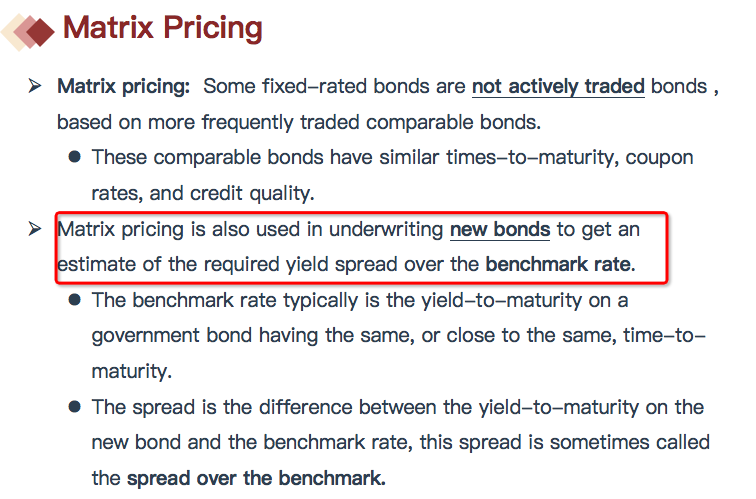Click the round bullet before "These comparable bonds"
The width and height of the screenshot is (756, 499).
click(x=75, y=158)
